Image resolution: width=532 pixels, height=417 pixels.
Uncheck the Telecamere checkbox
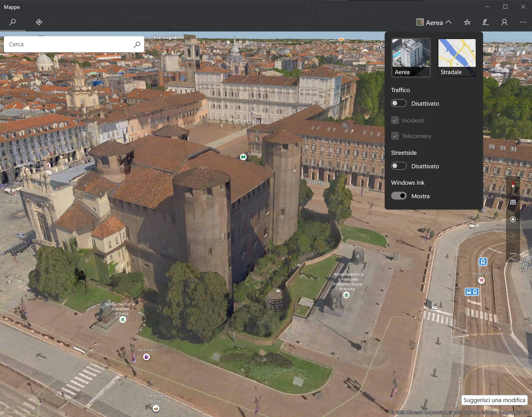click(395, 136)
